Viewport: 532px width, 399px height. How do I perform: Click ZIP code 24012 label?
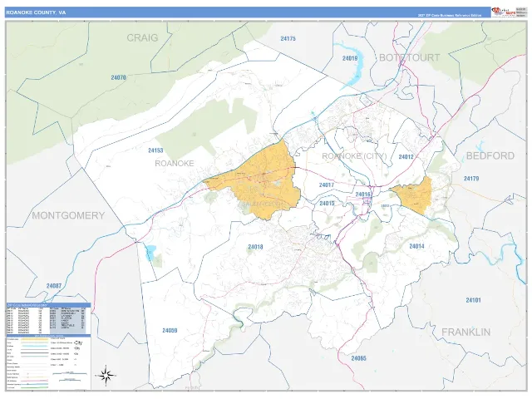406,157
